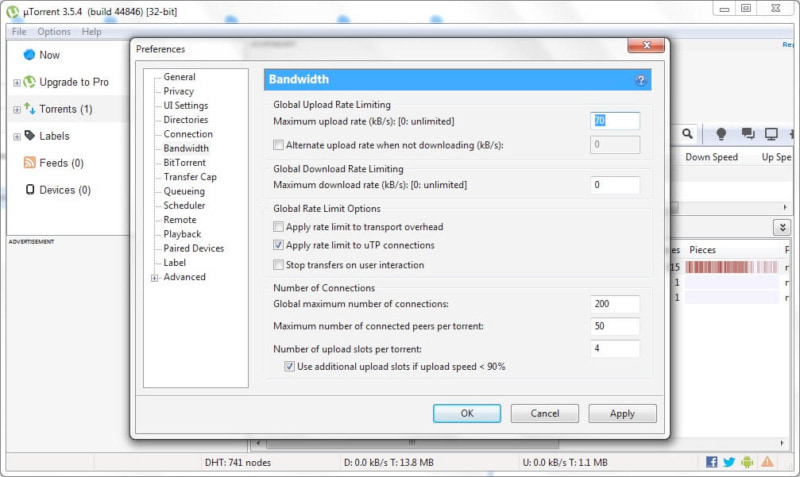Select Paired Devices in preferences tree
Viewport: 800px width, 477px height.
[x=193, y=248]
